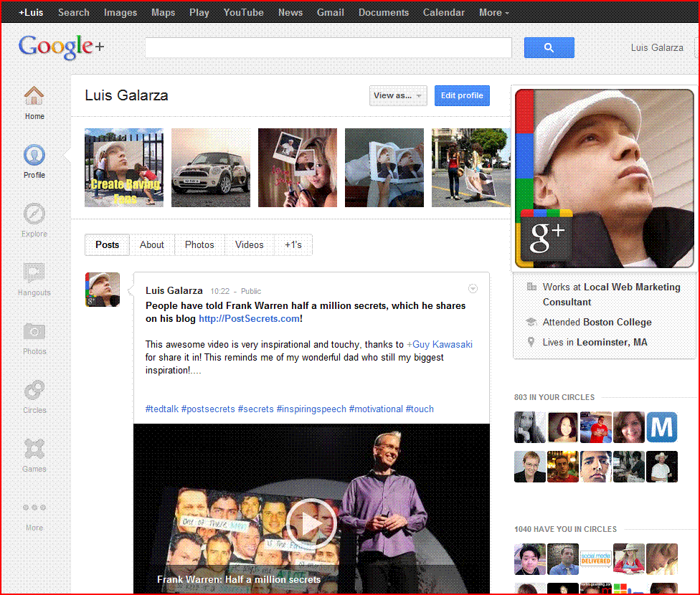Open the +Guy Kawasaki mention link
This screenshot has height=595, width=700.
(439, 345)
